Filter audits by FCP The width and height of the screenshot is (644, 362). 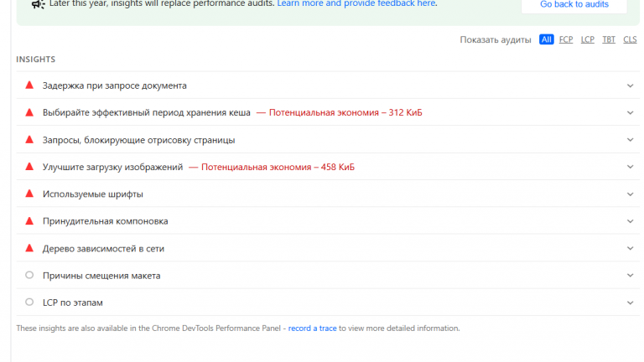pyautogui.click(x=565, y=39)
